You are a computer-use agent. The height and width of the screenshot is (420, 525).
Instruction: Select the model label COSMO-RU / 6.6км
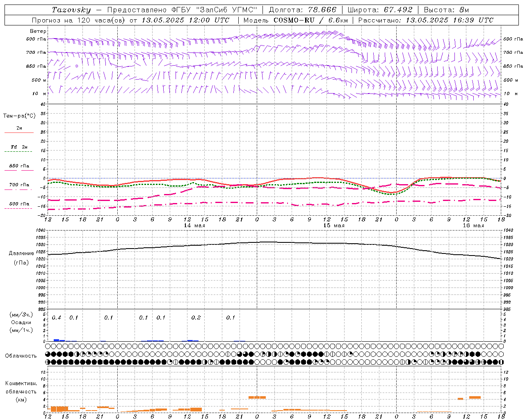310,20
